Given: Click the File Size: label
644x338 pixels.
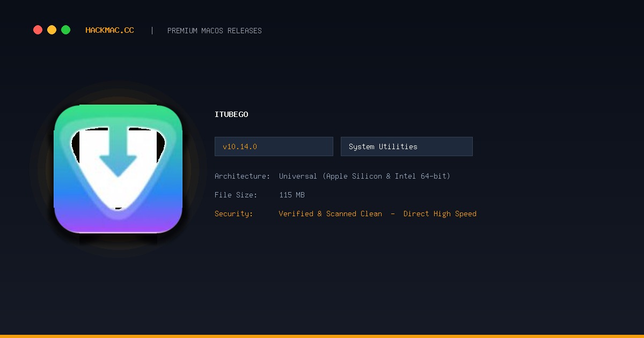Looking at the screenshot, I should point(236,195).
